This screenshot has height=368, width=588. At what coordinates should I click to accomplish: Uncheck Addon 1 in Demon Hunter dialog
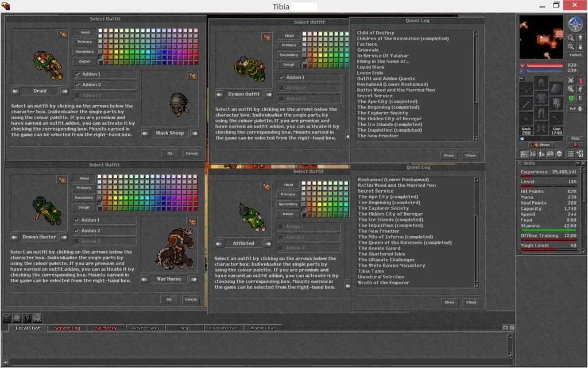pos(77,220)
